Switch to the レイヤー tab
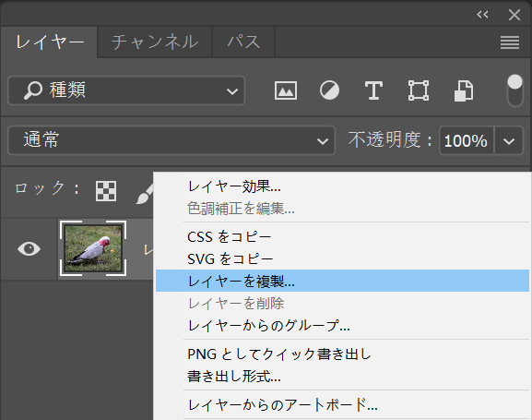532x420 pixels. pos(50,42)
